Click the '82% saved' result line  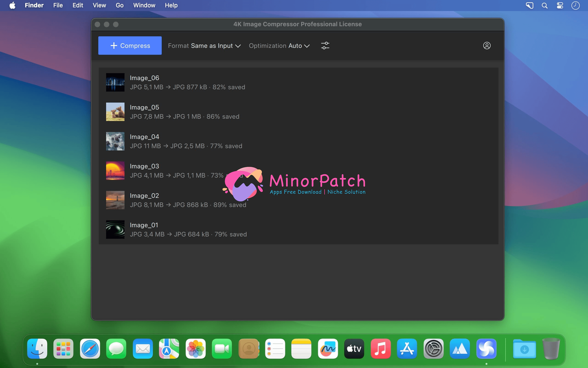187,87
